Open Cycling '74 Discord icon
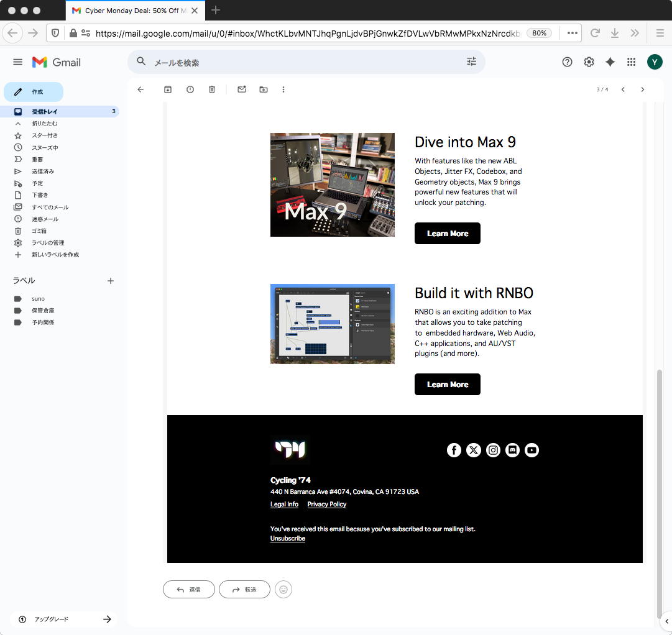This screenshot has height=635, width=672. pyautogui.click(x=513, y=450)
